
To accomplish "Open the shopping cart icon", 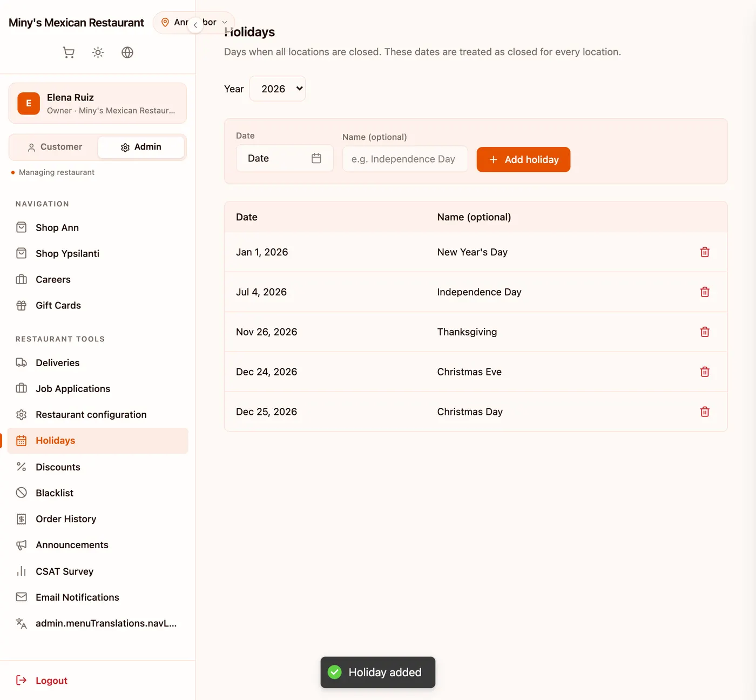I will 69,52.
